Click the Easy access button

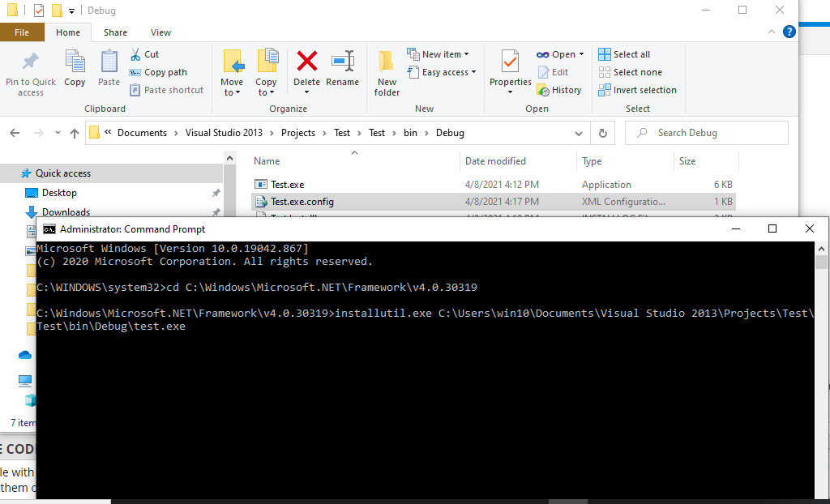442,71
